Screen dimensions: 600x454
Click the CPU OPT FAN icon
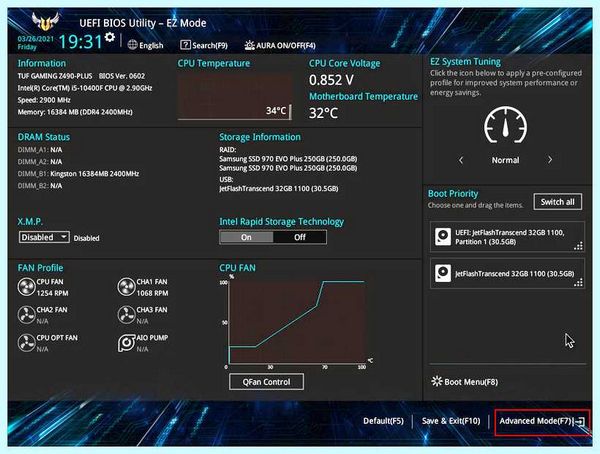[26, 343]
